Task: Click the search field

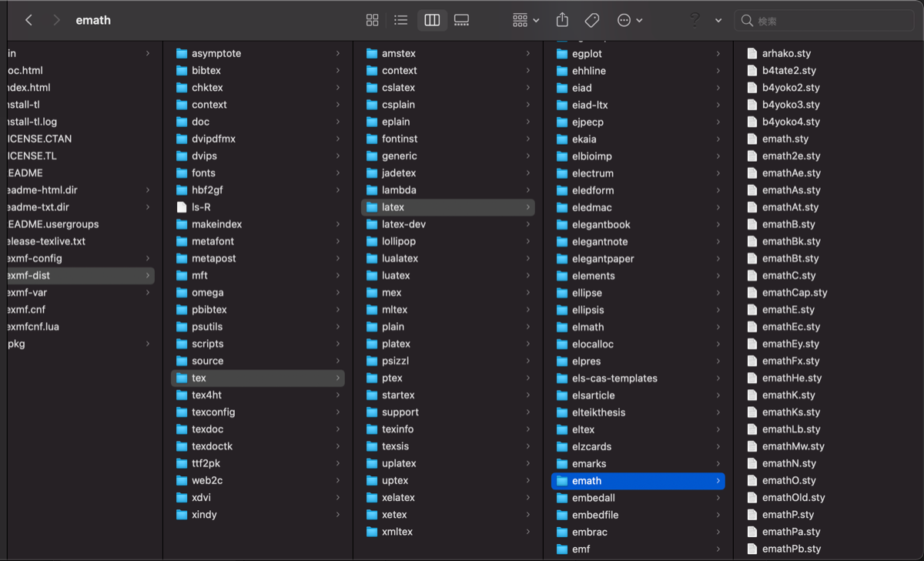Action: 825,21
